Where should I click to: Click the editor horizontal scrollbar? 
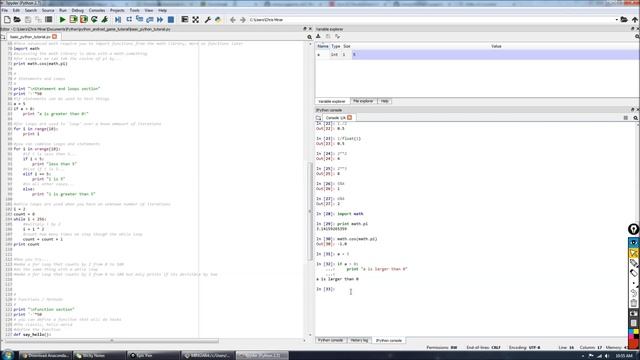[x=112, y=340]
